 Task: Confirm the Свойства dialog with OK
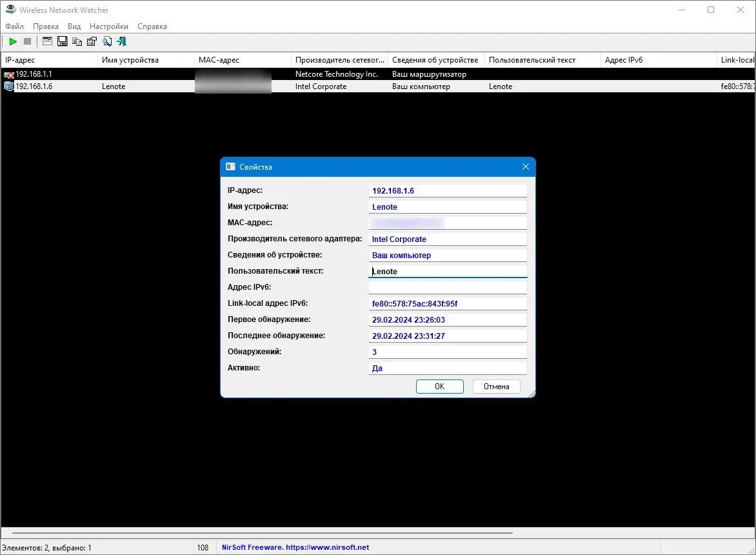pos(439,386)
